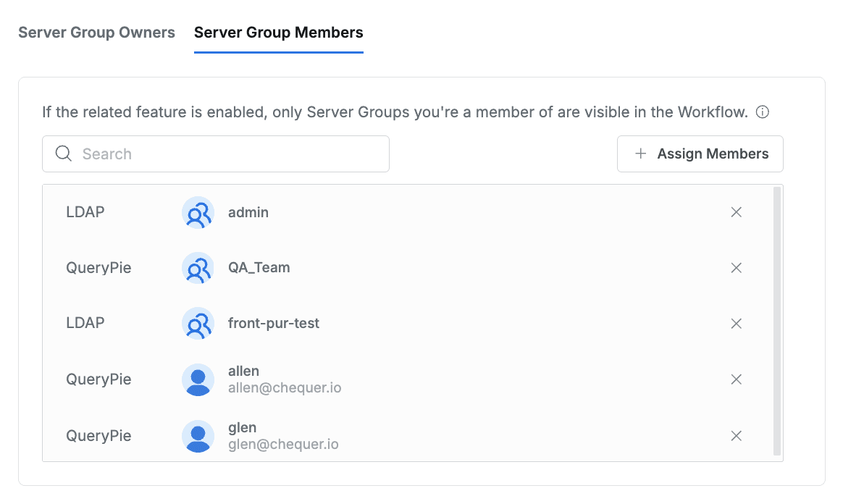The height and width of the screenshot is (504, 843).
Task: Remove user glen from members
Action: tap(736, 436)
